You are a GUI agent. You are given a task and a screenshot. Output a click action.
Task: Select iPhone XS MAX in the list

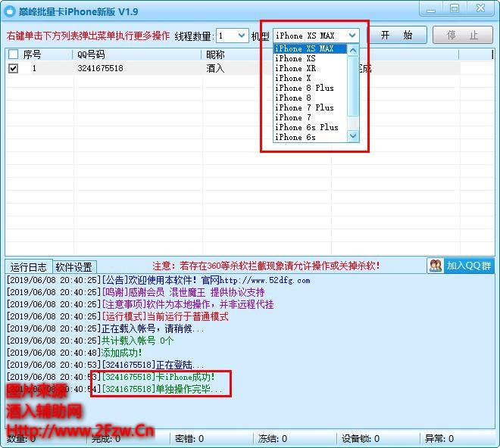pyautogui.click(x=310, y=48)
